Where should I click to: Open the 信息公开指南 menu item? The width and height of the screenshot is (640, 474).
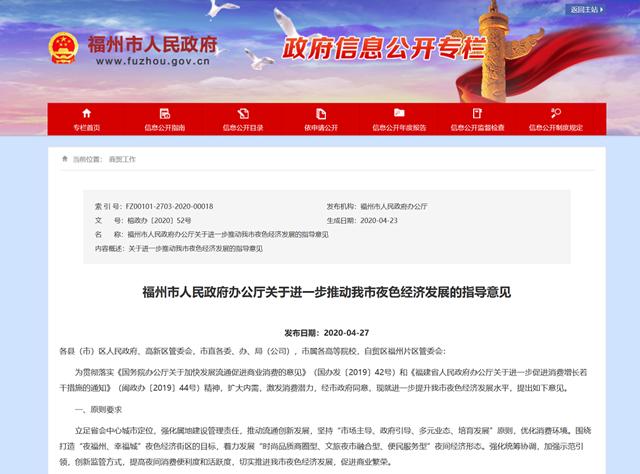click(164, 128)
